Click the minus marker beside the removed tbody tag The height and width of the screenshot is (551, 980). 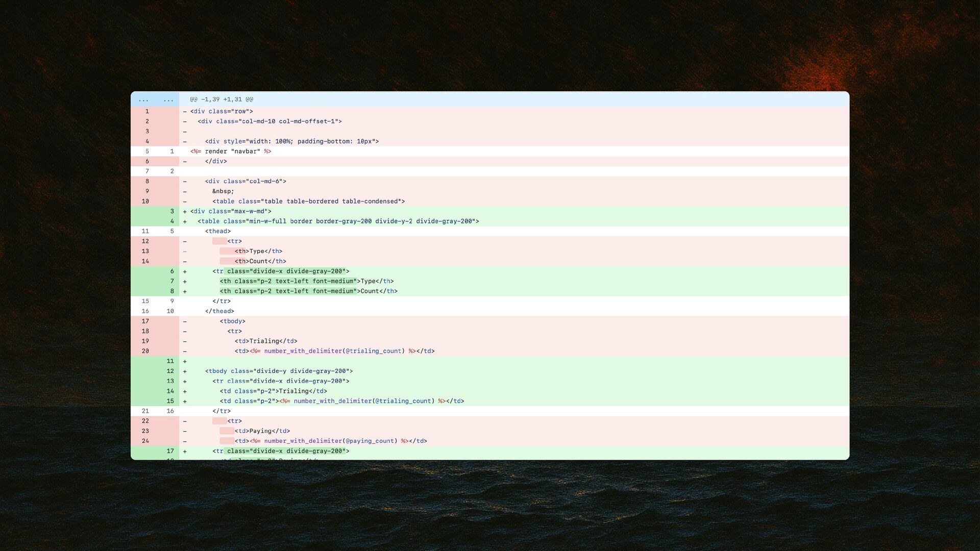185,321
